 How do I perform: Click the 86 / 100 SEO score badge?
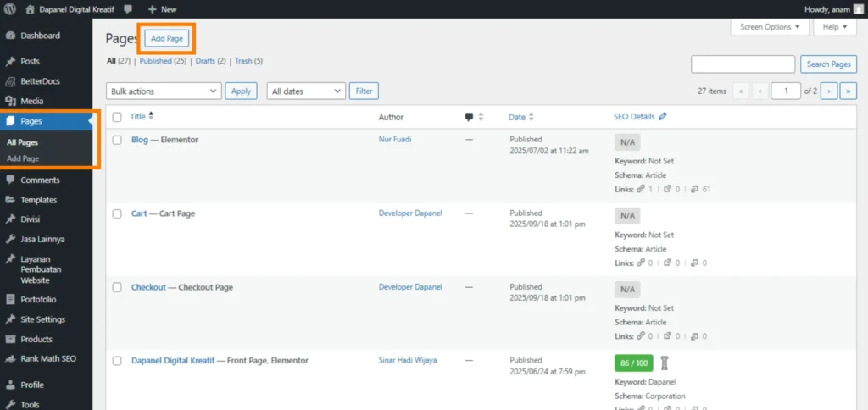(x=634, y=363)
